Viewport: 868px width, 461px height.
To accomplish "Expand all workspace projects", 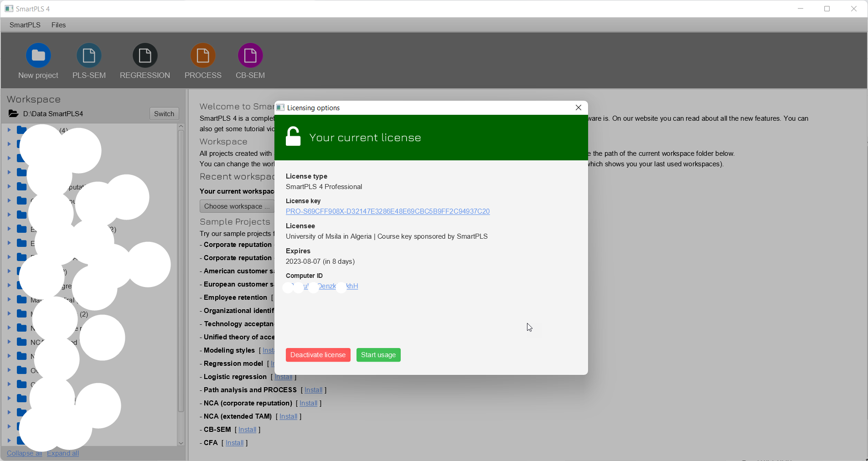I will pyautogui.click(x=63, y=453).
